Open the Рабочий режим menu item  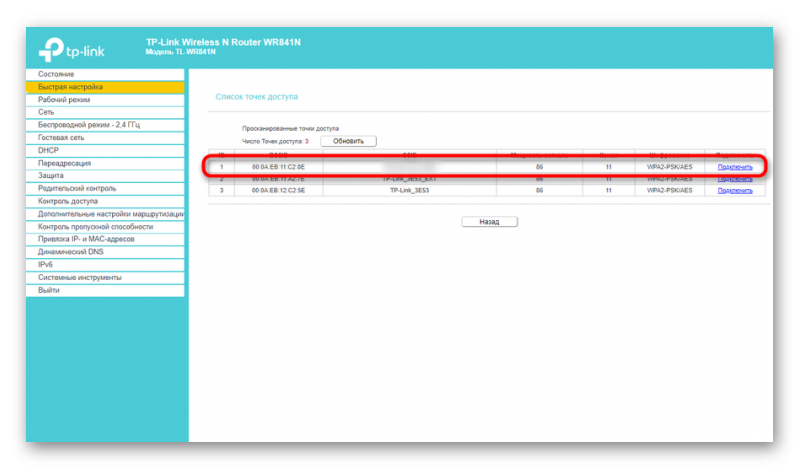coord(105,100)
